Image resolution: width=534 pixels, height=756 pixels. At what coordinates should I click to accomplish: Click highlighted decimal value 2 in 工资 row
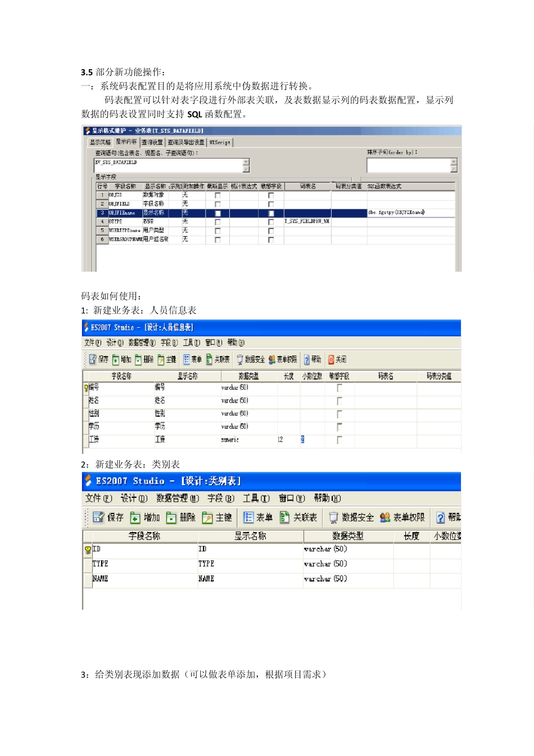tap(302, 440)
